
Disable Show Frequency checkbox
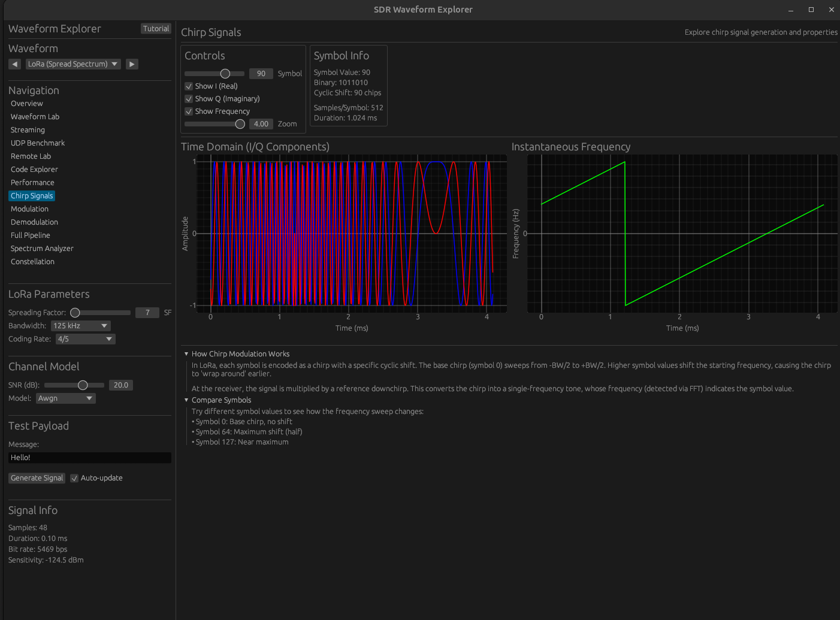click(x=189, y=111)
